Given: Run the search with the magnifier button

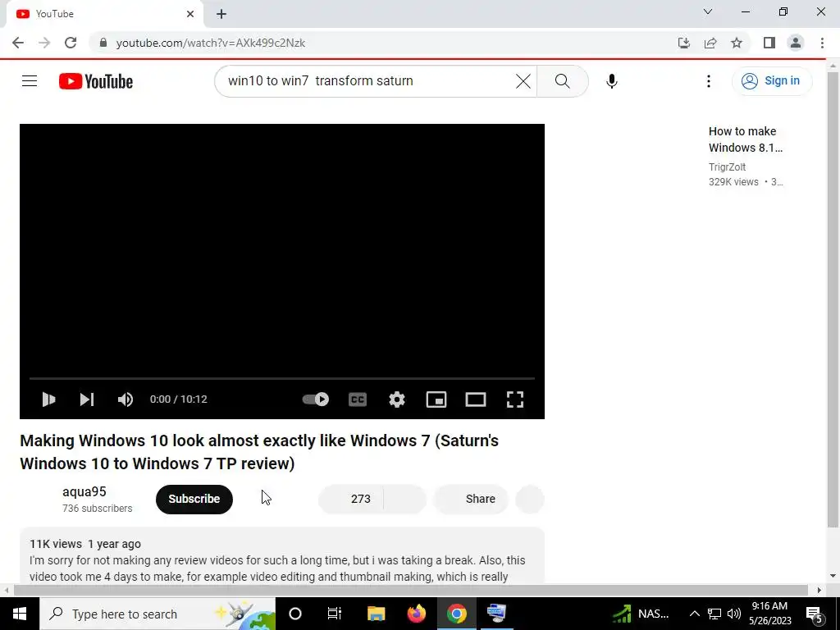Looking at the screenshot, I should pos(563,81).
